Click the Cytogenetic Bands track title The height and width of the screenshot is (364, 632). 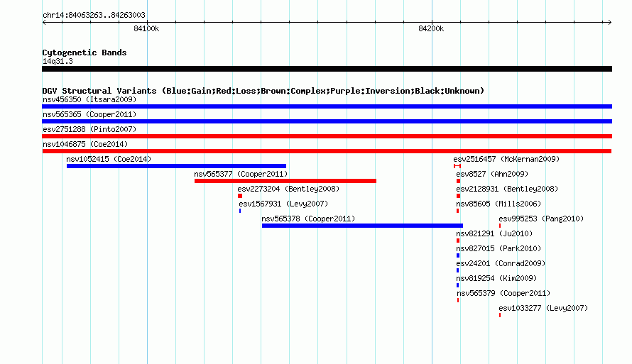point(85,53)
